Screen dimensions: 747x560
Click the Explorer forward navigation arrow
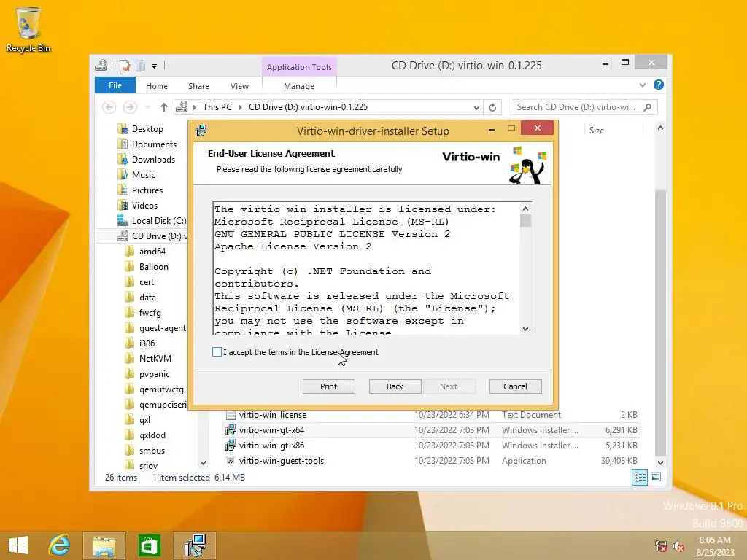click(x=130, y=107)
